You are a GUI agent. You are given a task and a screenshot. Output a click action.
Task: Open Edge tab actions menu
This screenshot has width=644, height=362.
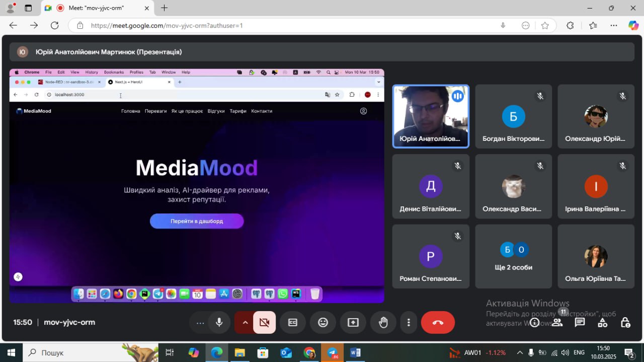click(x=28, y=8)
